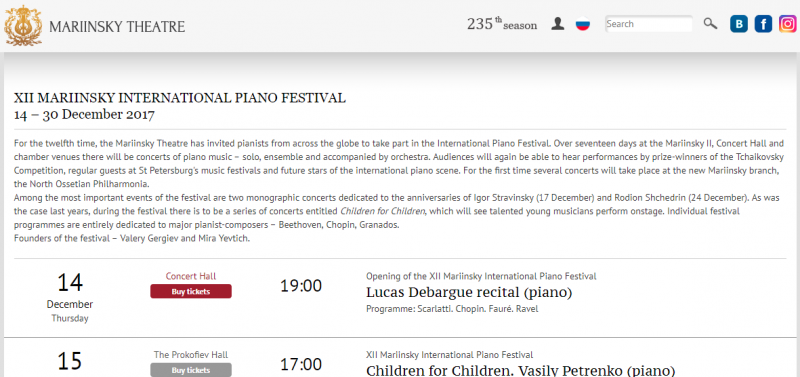This screenshot has height=377, width=800.
Task: Open the 235th season link
Action: 502,24
